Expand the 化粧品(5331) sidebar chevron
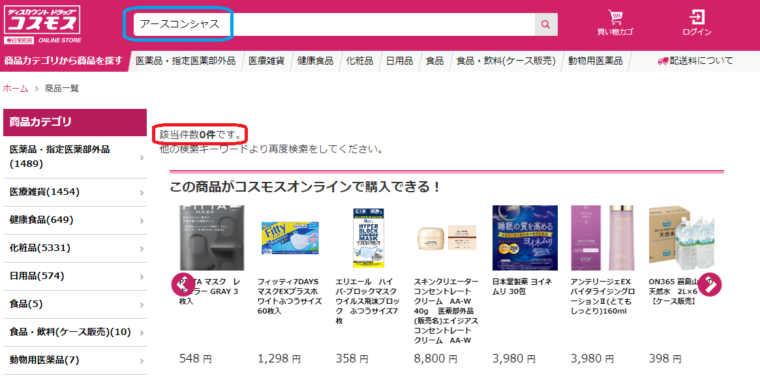The image size is (760, 382). pyautogui.click(x=142, y=249)
